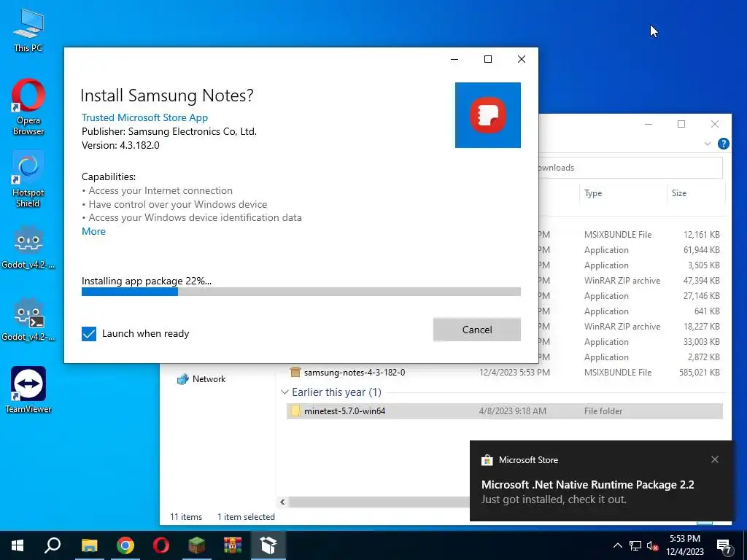
Task: Collapse the Earlier this year group
Action: [285, 392]
